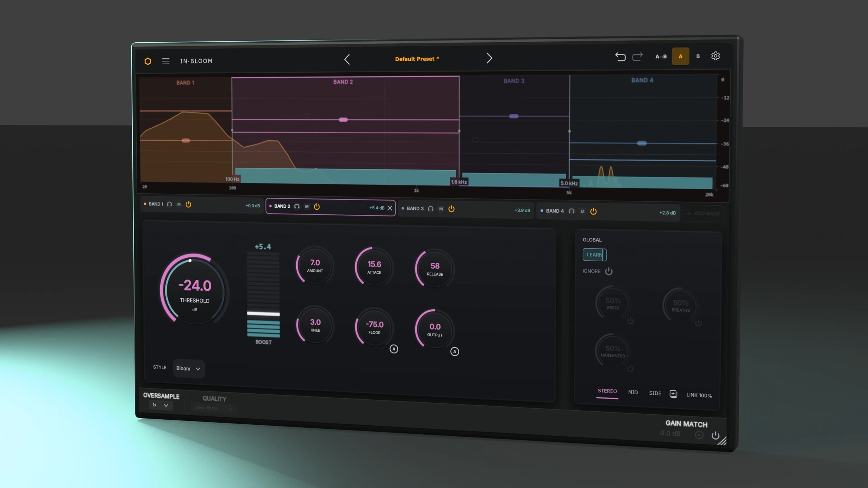Click the orange hexagon logo icon
Viewport: 868px width, 488px height.
point(148,61)
